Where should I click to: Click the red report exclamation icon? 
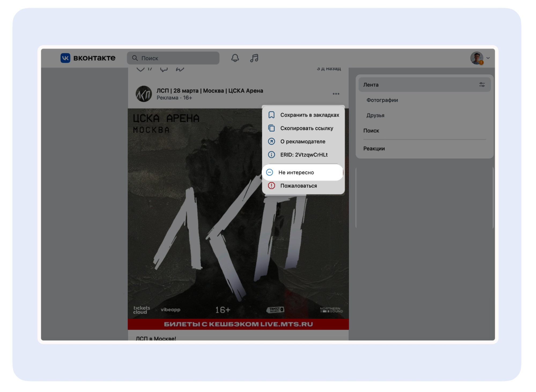271,186
